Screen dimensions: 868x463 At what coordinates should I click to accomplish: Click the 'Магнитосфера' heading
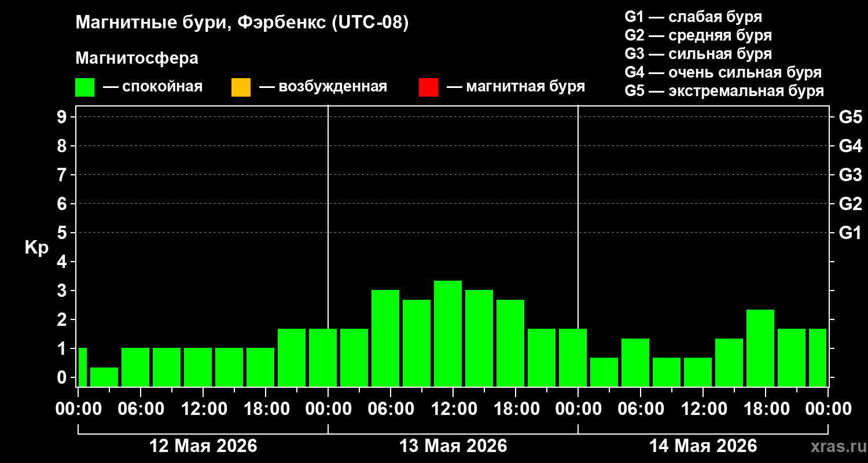tap(137, 58)
